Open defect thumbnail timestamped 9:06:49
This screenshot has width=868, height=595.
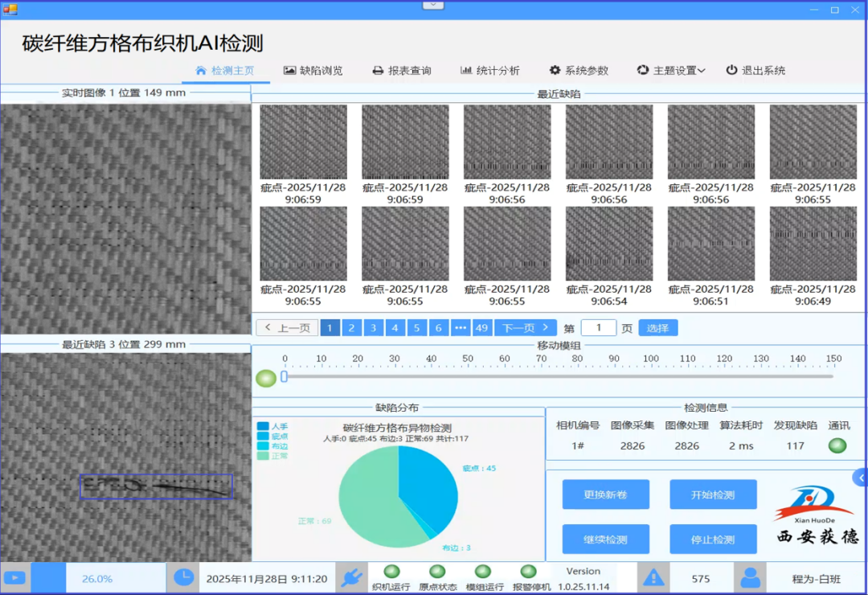pyautogui.click(x=813, y=244)
